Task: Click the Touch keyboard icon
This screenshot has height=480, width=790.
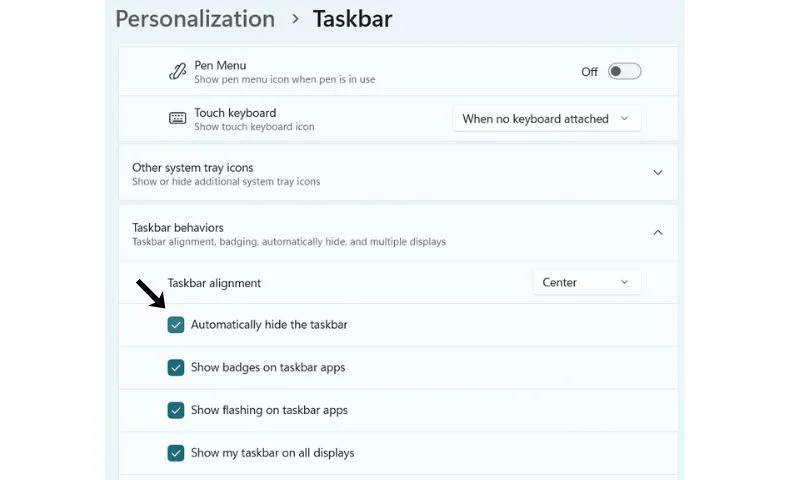Action: pyautogui.click(x=178, y=119)
